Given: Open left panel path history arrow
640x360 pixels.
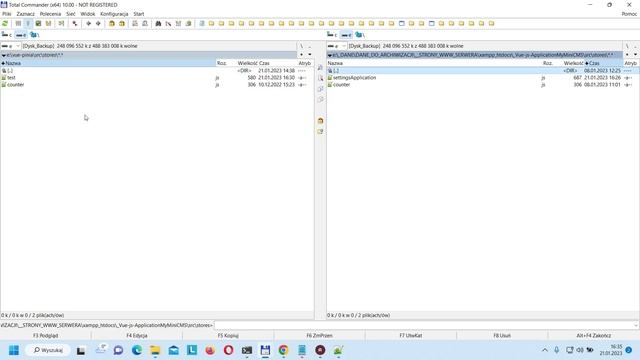Looking at the screenshot, I should click(x=310, y=55).
